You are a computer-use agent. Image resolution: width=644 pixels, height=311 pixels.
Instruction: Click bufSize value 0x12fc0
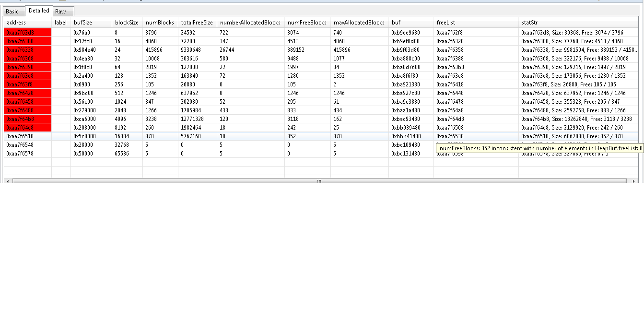[83, 41]
